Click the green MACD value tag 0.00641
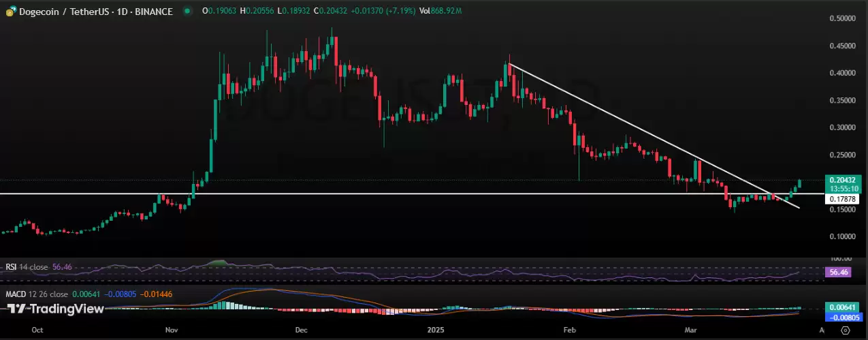 click(842, 307)
